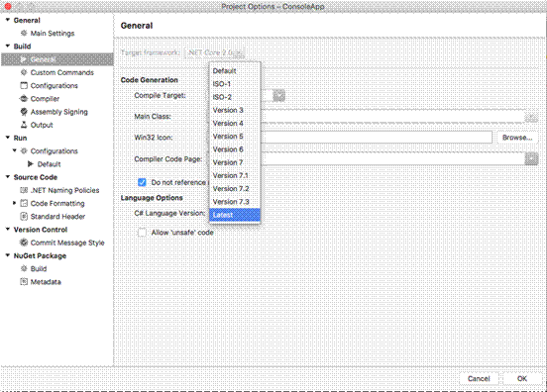
Task: Click the Standard Header document icon
Action: point(24,217)
